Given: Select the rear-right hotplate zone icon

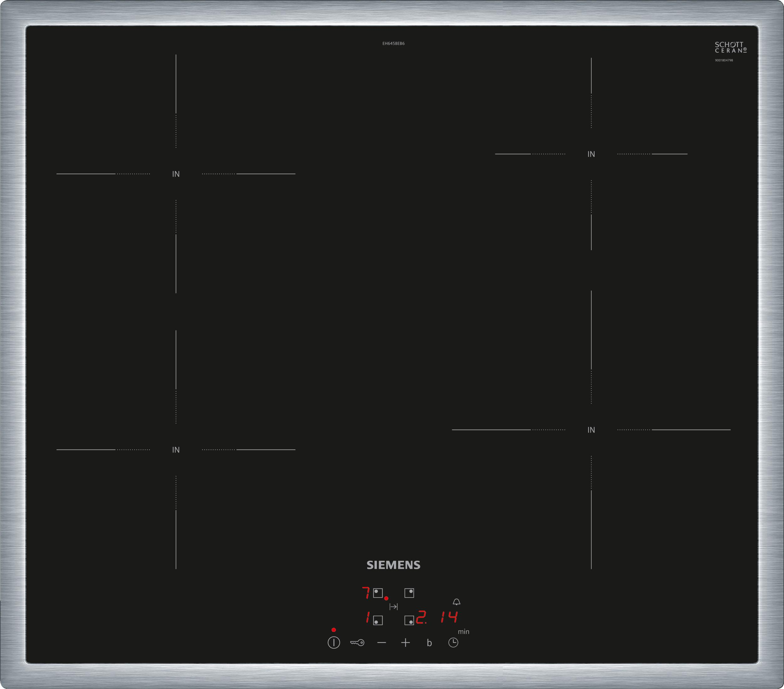Looking at the screenshot, I should 409,593.
